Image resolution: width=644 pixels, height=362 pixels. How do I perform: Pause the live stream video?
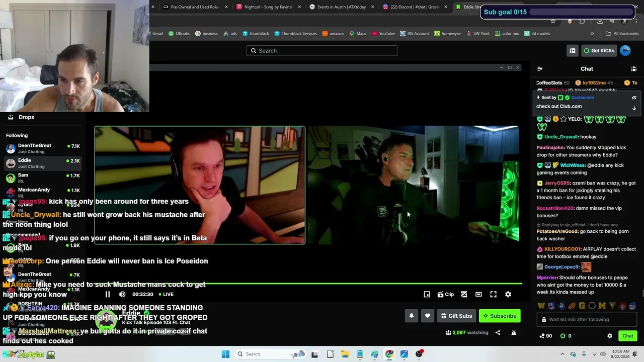107,294
